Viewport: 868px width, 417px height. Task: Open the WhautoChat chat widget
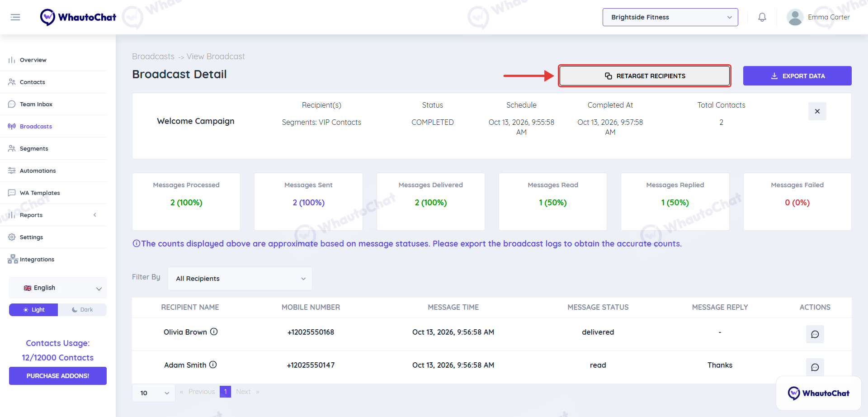(x=819, y=393)
